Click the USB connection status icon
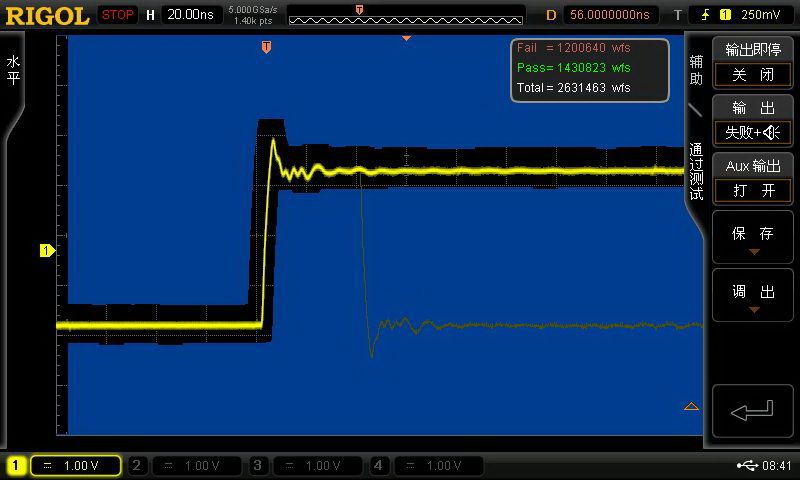This screenshot has height=480, width=800. (746, 465)
